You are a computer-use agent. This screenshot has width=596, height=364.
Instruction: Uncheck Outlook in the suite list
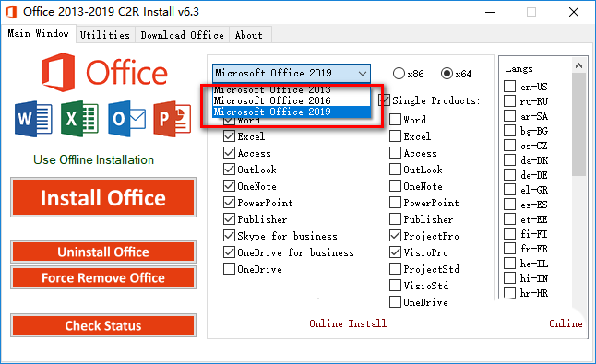229,170
